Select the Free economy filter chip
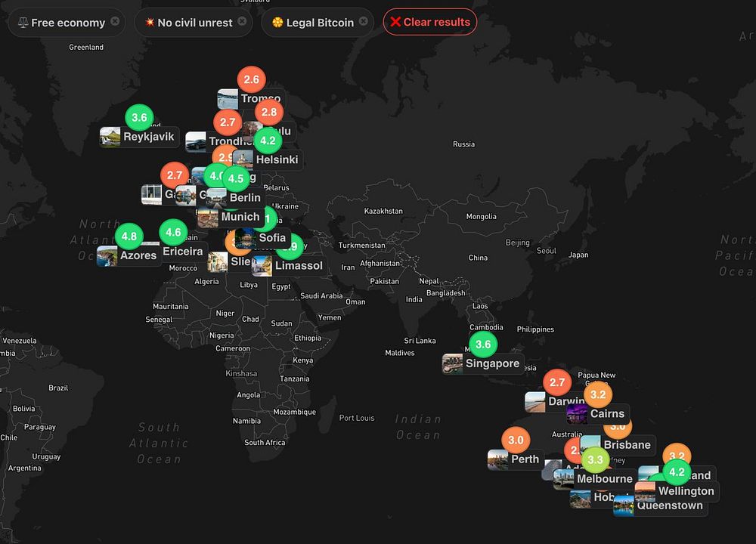Viewport: 756px width, 544px height. tap(67, 22)
